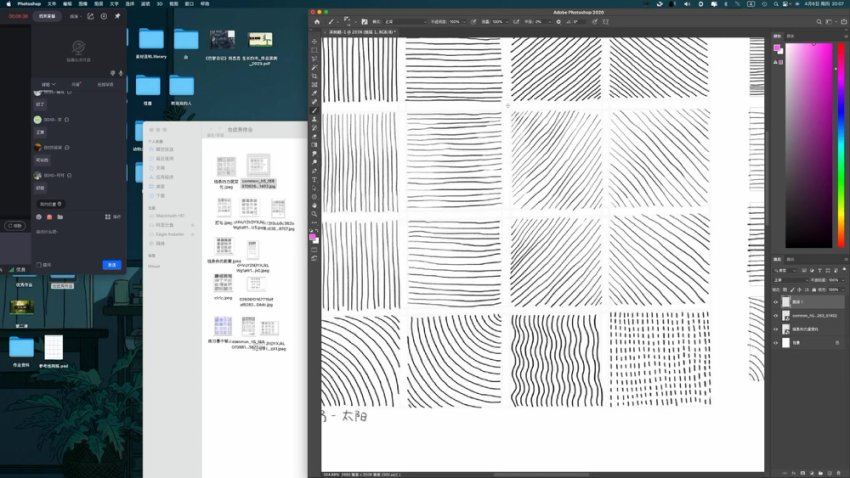Select the Horizontal Type tool
Viewport: 850px width, 478px height.
pos(314,179)
